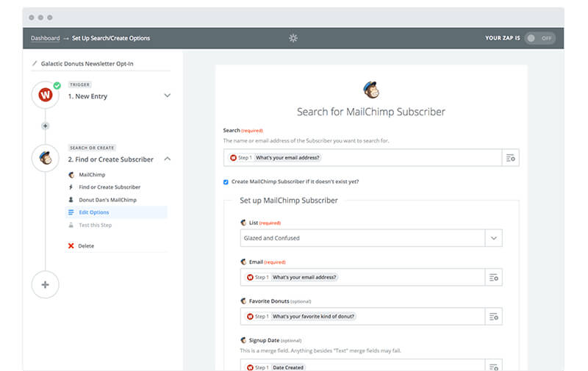The width and height of the screenshot is (588, 371).
Task: Click small plus between steps 1 and 2
Action: click(x=46, y=126)
